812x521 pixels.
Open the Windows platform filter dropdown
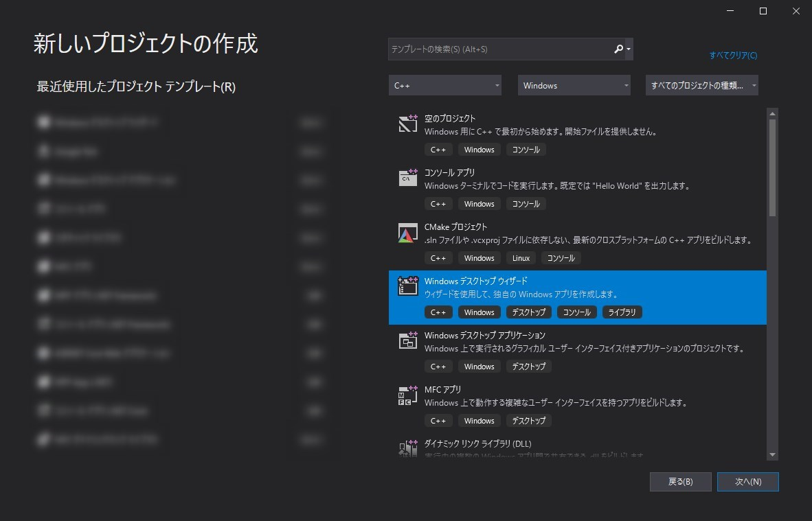(x=574, y=85)
